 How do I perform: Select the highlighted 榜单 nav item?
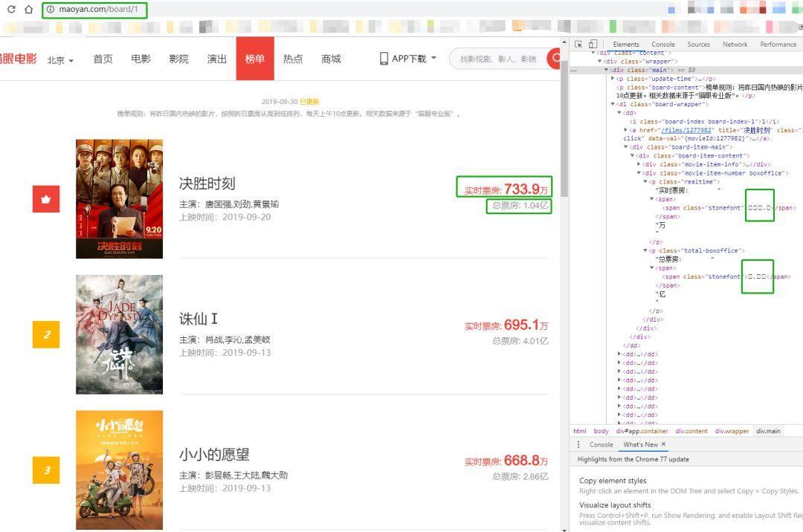(x=255, y=58)
